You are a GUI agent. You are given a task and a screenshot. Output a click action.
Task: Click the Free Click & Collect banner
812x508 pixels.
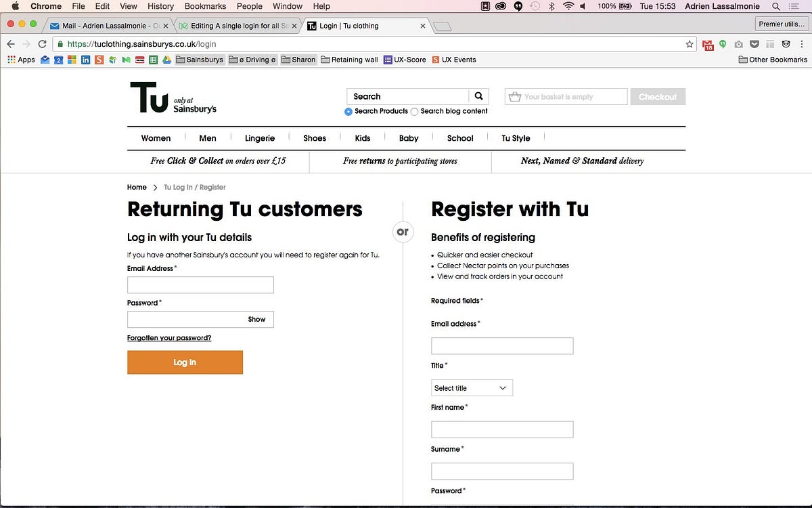click(218, 161)
